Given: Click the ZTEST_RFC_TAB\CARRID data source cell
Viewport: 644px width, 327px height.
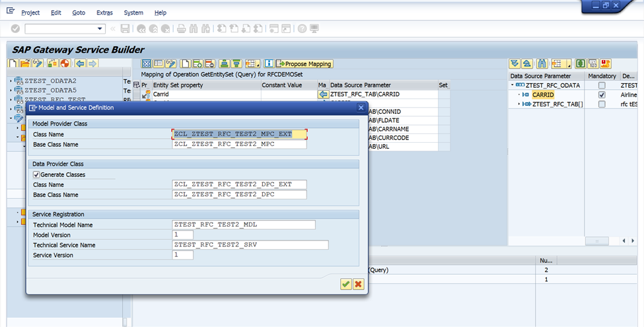Looking at the screenshot, I should tap(384, 94).
